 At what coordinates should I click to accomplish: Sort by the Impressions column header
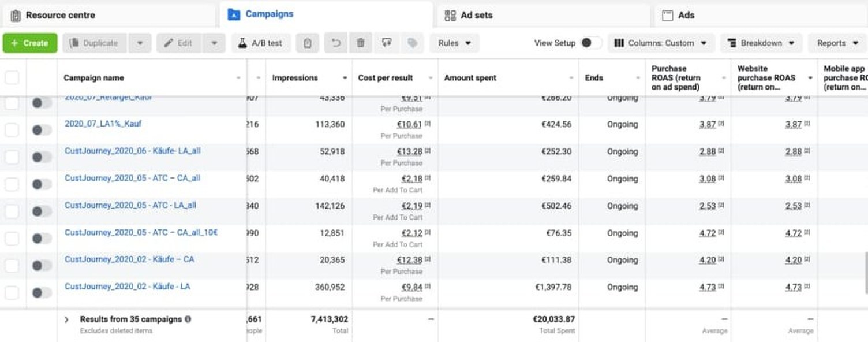295,78
